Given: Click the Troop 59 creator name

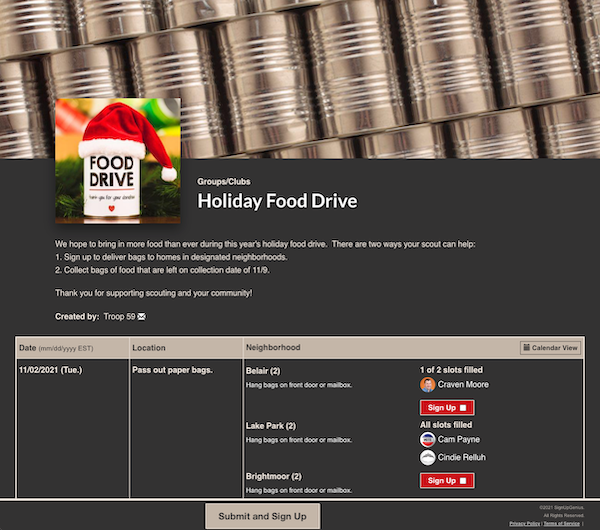Looking at the screenshot, I should click(119, 316).
